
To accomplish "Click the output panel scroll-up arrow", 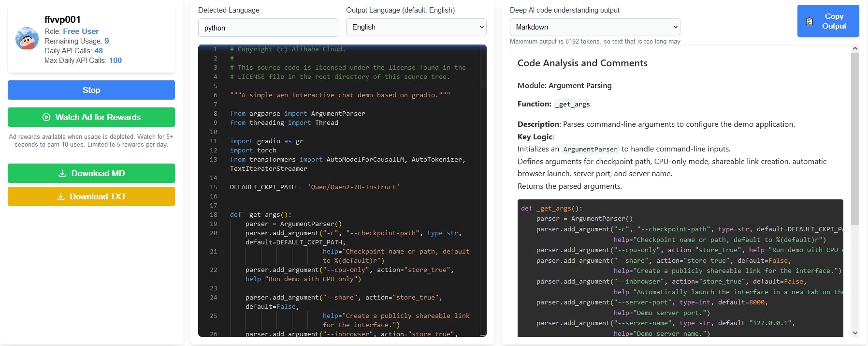I will (x=855, y=48).
